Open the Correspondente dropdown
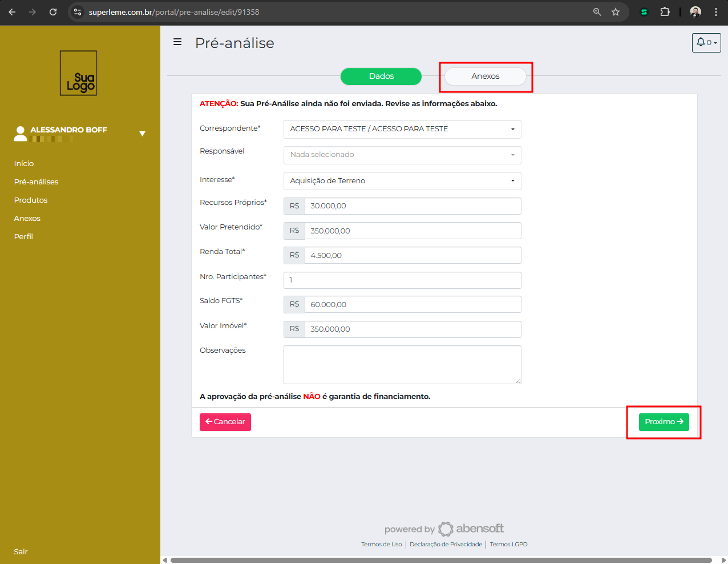Screen dimensions: 728x564 (x=402, y=129)
